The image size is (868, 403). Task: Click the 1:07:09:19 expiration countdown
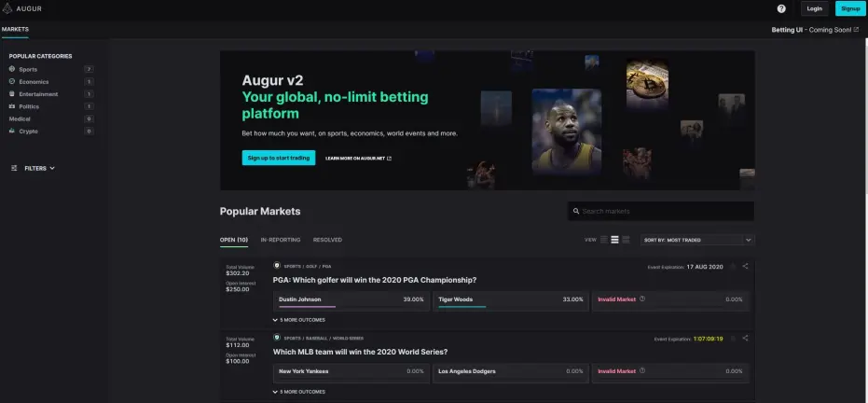tap(708, 339)
